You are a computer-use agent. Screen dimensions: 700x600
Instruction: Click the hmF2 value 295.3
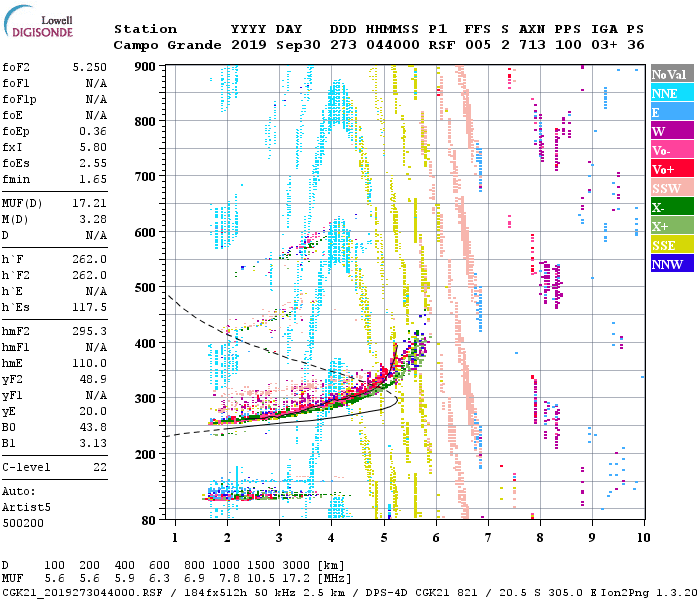pos(90,331)
